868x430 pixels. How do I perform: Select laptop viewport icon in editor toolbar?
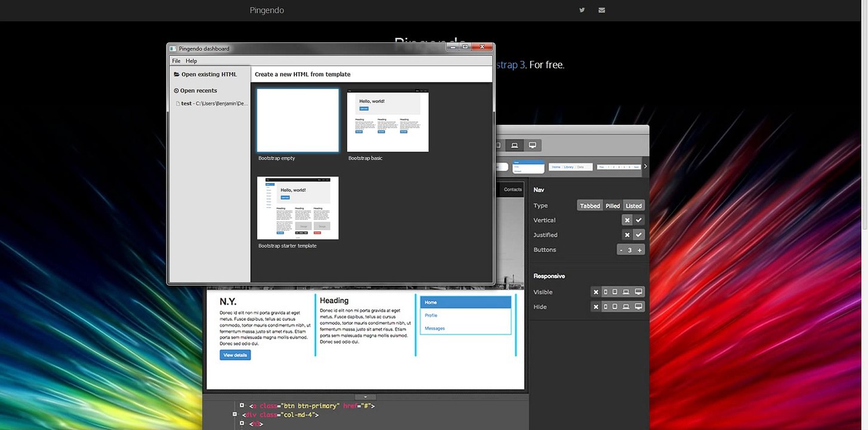point(514,145)
